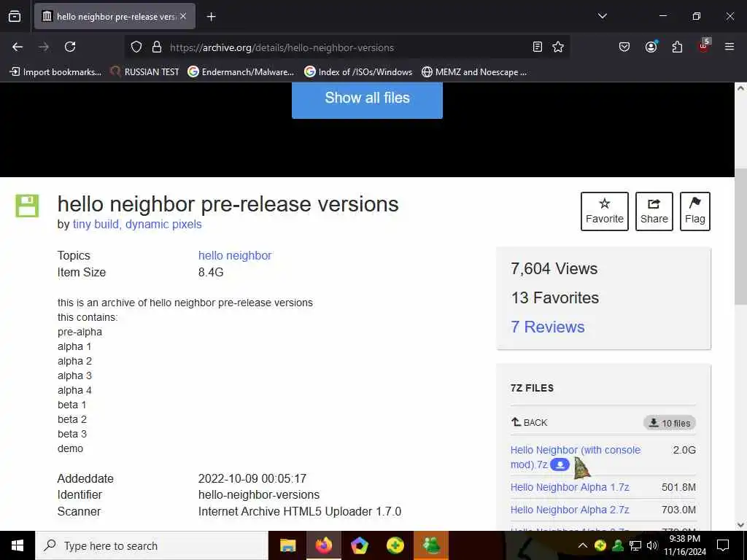Open File Explorer from the taskbar
The height and width of the screenshot is (560, 747).
(287, 545)
